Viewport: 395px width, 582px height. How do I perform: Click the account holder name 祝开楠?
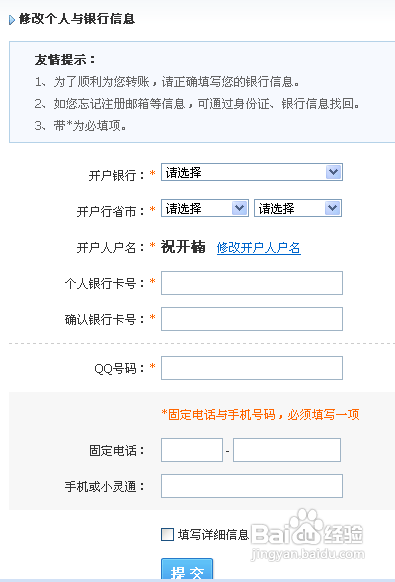[183, 247]
